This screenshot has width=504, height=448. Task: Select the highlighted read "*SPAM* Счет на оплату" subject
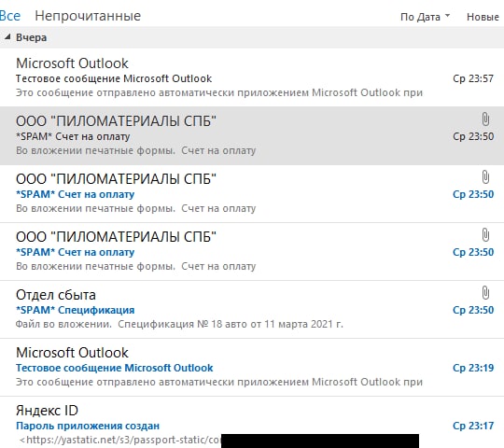click(73, 136)
